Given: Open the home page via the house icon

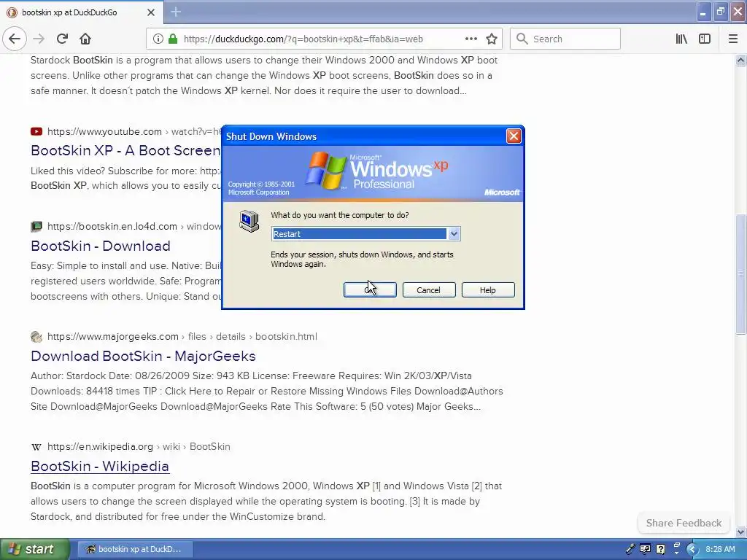Looking at the screenshot, I should (85, 39).
